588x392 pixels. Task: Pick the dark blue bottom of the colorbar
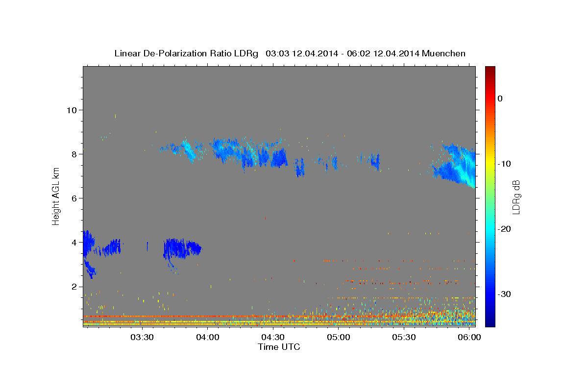(490, 322)
